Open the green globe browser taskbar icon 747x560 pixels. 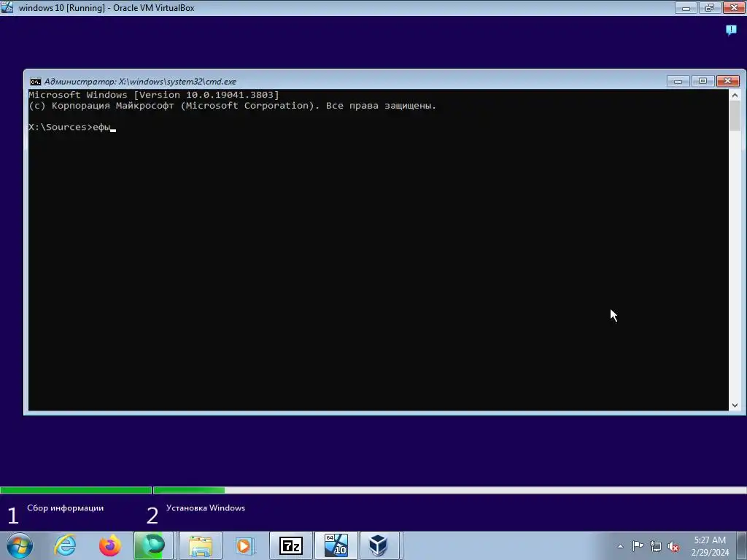tap(153, 545)
